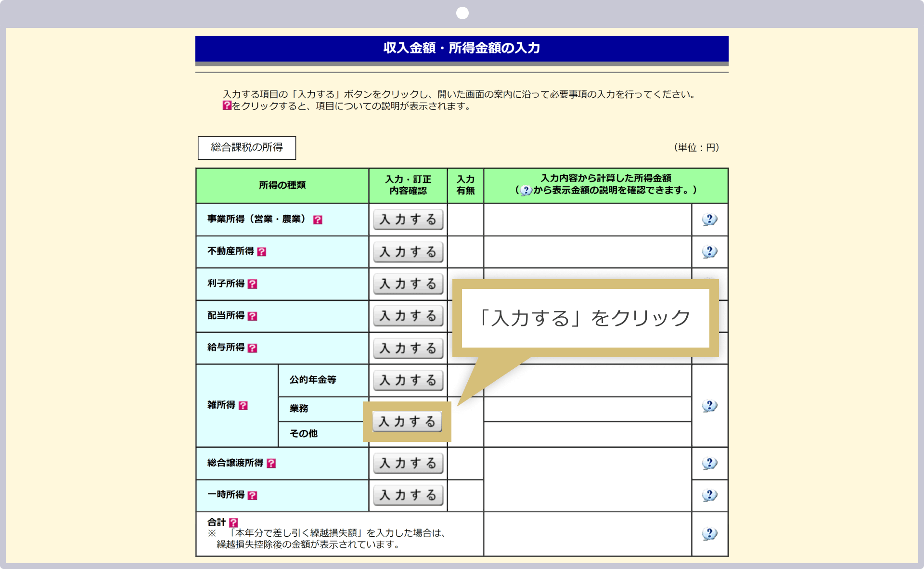Click 入力する for 事業所得（営業・農業）
The width and height of the screenshot is (924, 569).
point(408,220)
